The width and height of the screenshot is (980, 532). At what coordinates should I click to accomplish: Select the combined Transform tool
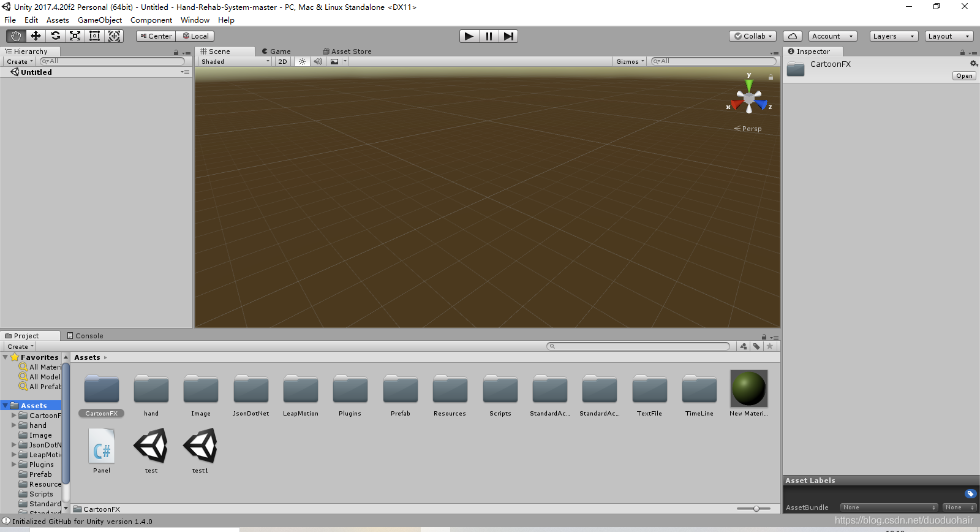(x=114, y=36)
